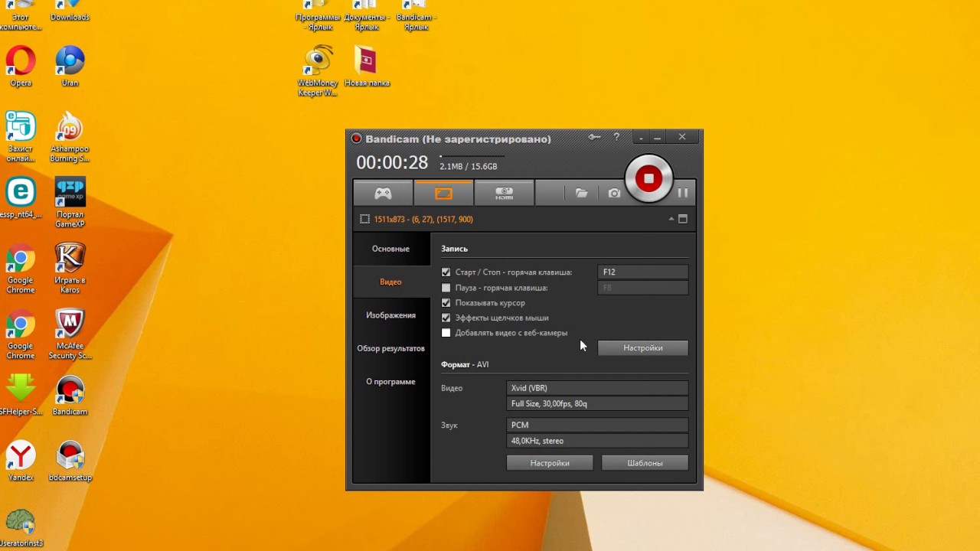Open Downloads desktop shortcut

pyautogui.click(x=70, y=11)
